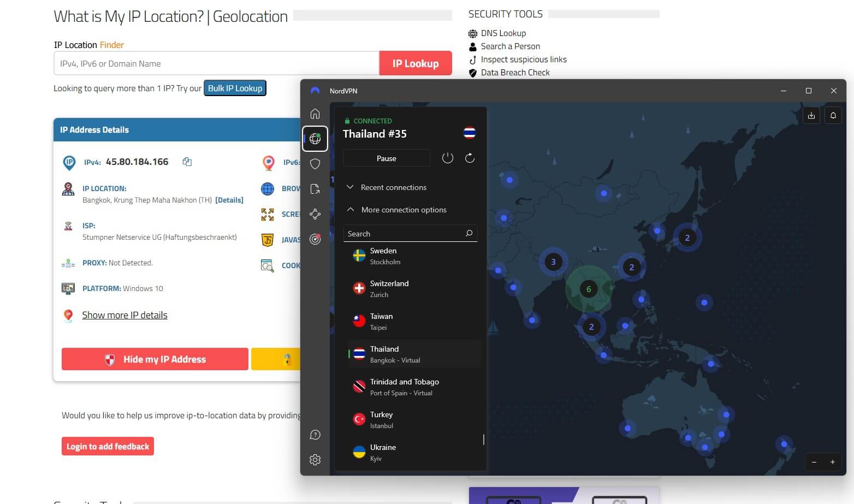
Task: Click Hide my IP Address button
Action: click(155, 359)
